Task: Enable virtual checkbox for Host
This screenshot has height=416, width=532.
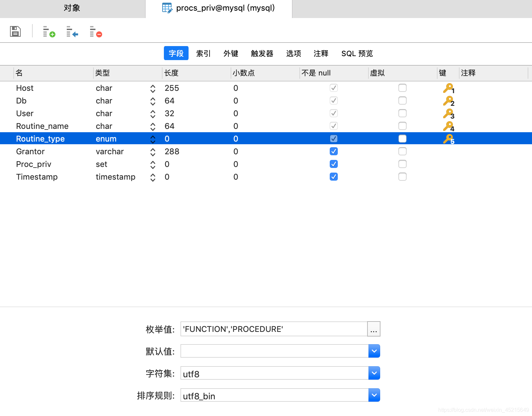Action: pyautogui.click(x=403, y=88)
